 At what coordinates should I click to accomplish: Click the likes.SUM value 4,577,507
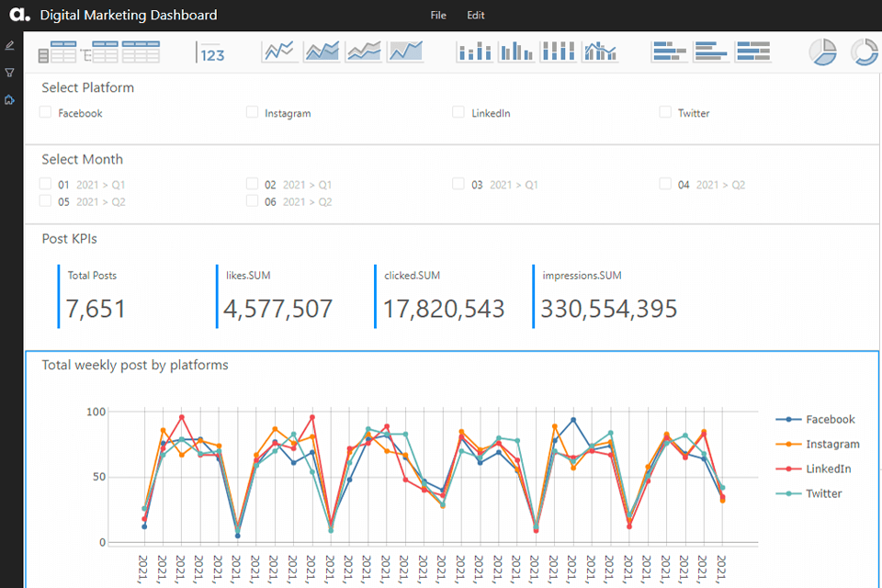277,309
